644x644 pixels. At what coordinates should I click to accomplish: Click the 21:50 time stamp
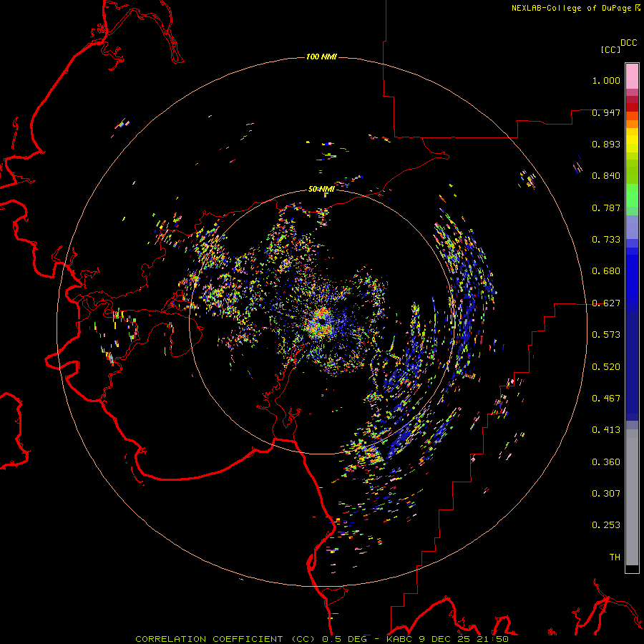[492, 639]
